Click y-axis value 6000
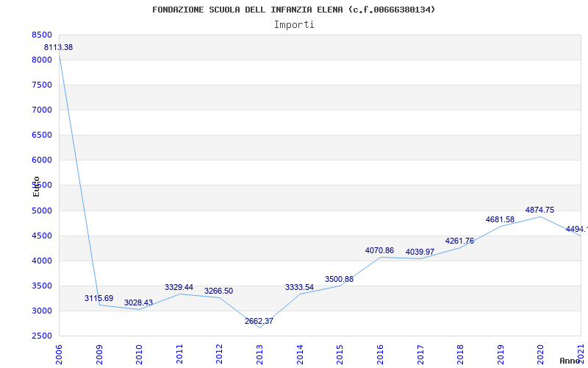 pyautogui.click(x=40, y=160)
